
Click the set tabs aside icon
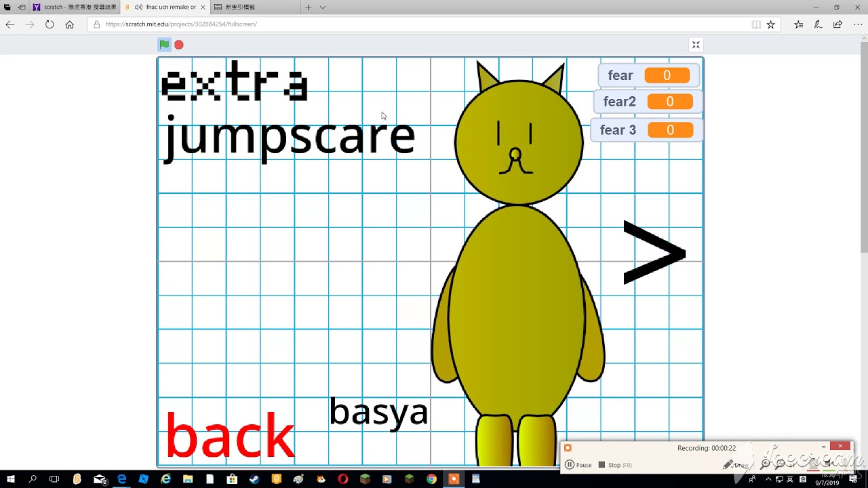22,7
